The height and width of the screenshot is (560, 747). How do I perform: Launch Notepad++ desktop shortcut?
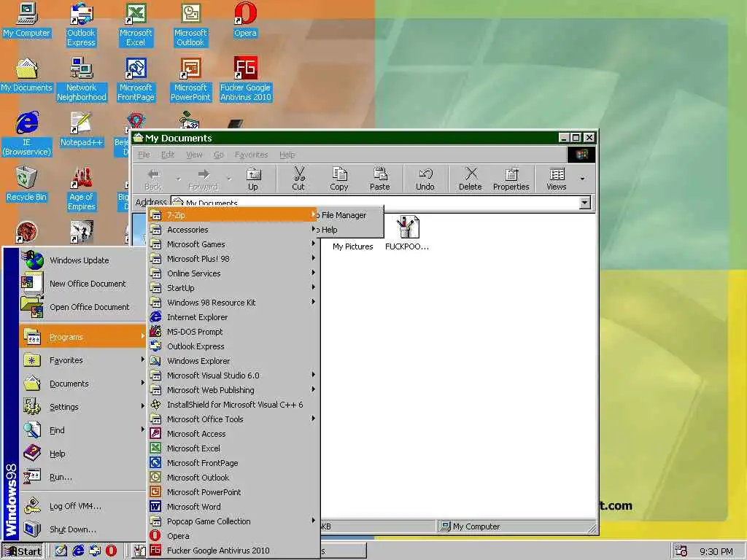[x=82, y=131]
